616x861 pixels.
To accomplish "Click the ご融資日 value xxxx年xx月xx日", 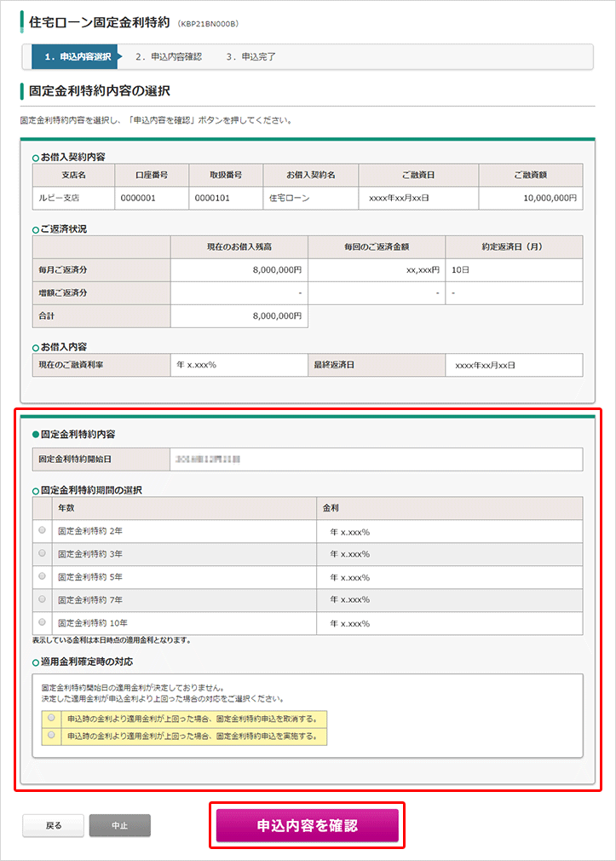I will (x=418, y=199).
